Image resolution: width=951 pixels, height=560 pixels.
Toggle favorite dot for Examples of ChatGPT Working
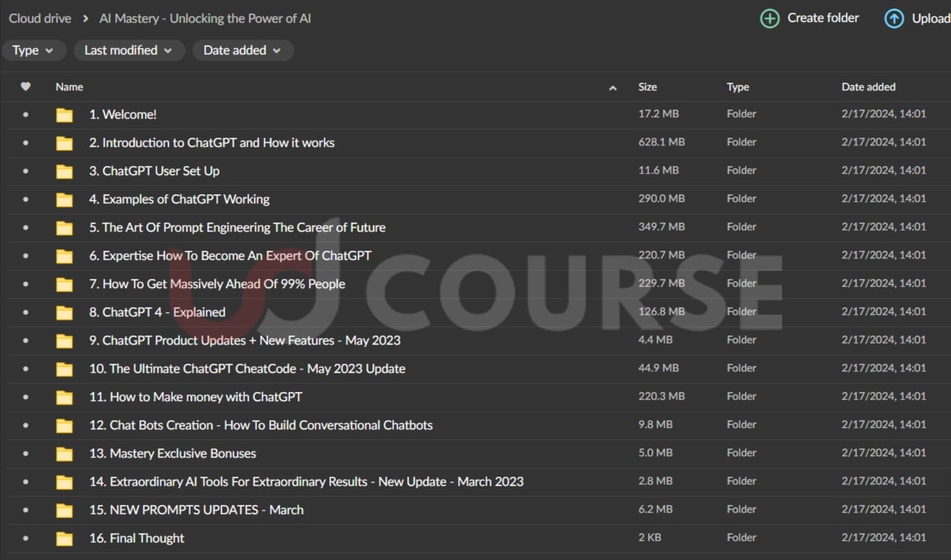(25, 199)
